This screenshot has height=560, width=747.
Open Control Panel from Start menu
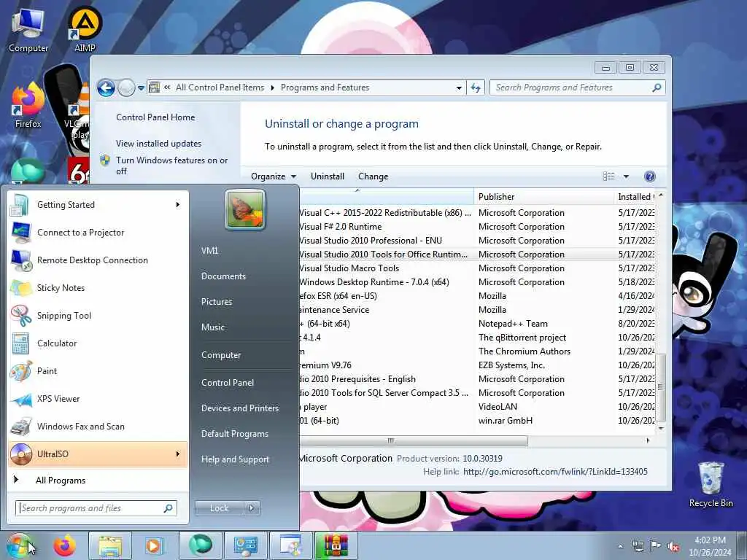pos(228,383)
